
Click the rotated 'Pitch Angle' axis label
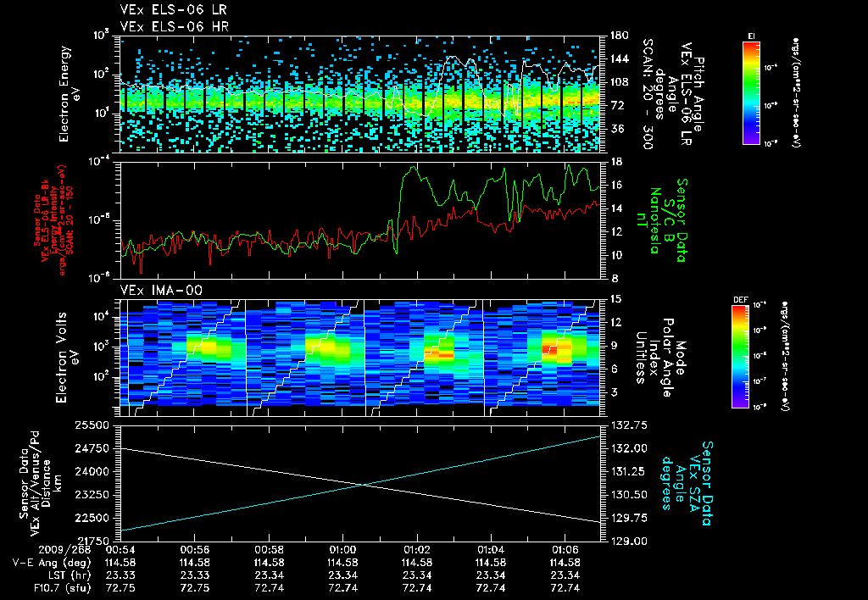click(x=699, y=94)
